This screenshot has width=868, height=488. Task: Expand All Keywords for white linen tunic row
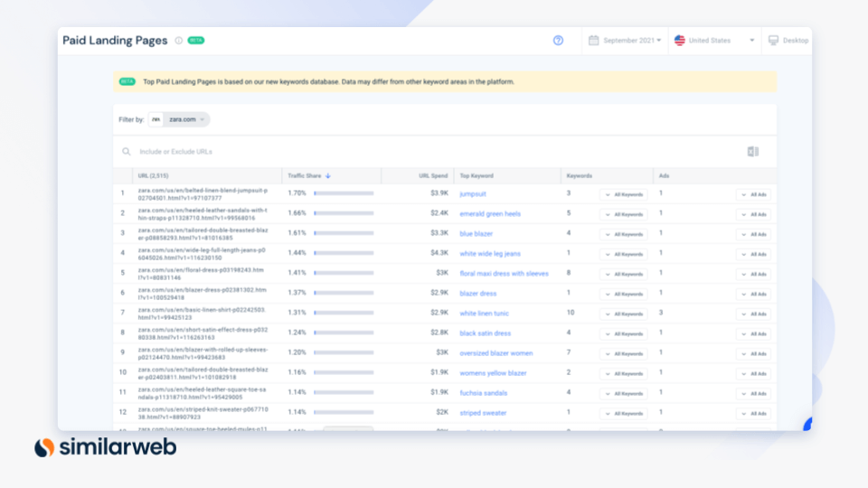coord(623,314)
